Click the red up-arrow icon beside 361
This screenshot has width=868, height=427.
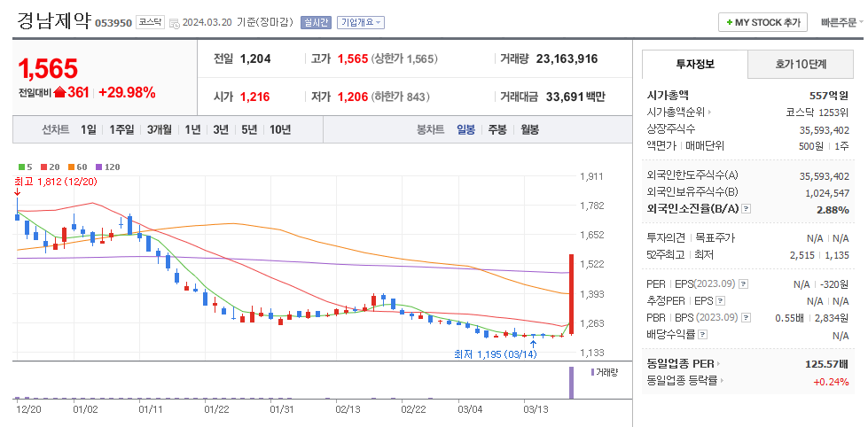59,93
